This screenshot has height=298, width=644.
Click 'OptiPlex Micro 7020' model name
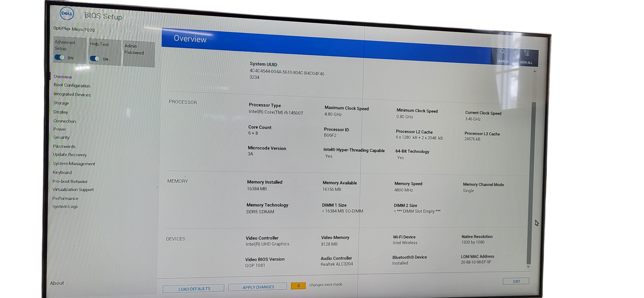pos(74,29)
